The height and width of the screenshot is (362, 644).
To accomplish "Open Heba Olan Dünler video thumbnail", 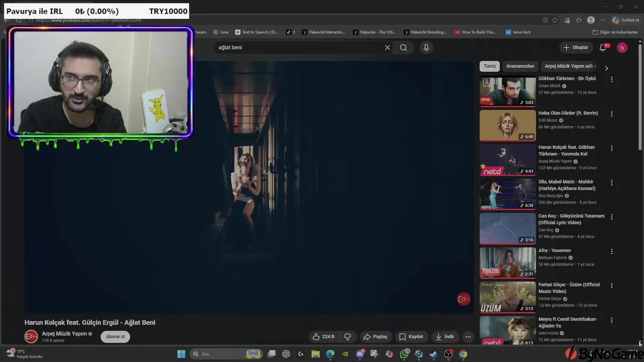I will click(508, 125).
